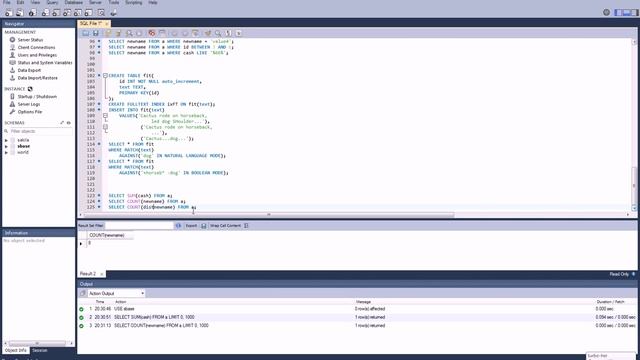640x360 pixels.
Task: Select the Result 2 tab
Action: tap(88, 274)
